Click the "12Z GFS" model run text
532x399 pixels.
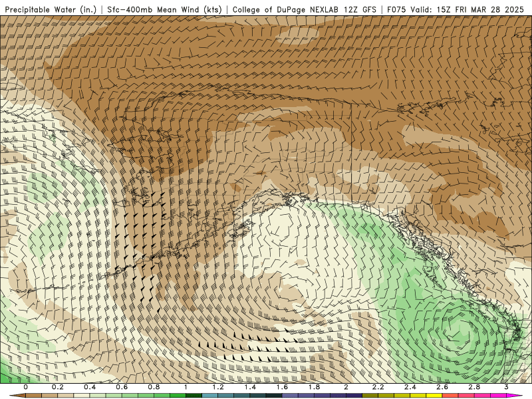(x=359, y=10)
